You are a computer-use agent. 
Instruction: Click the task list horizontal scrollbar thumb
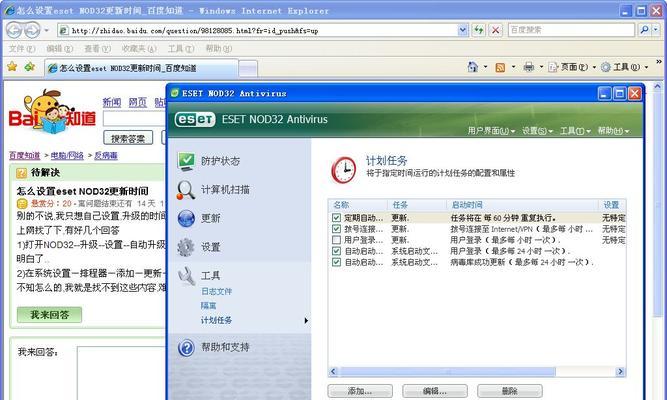[x=448, y=371]
